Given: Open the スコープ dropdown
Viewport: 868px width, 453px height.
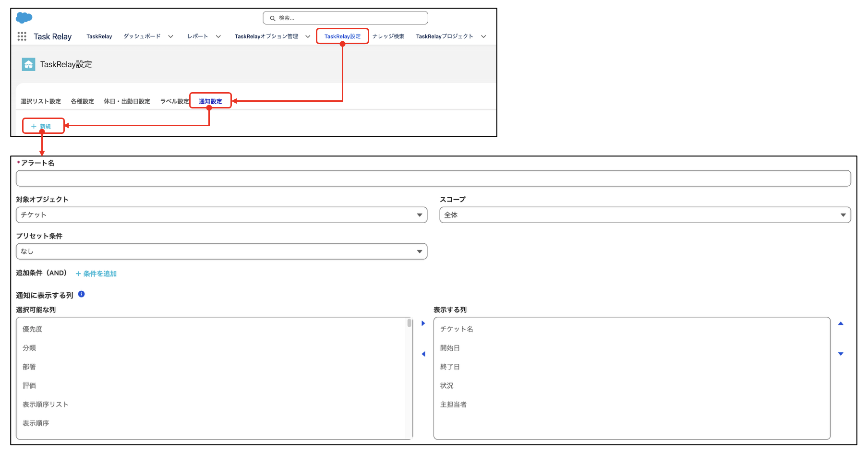Looking at the screenshot, I should point(645,215).
